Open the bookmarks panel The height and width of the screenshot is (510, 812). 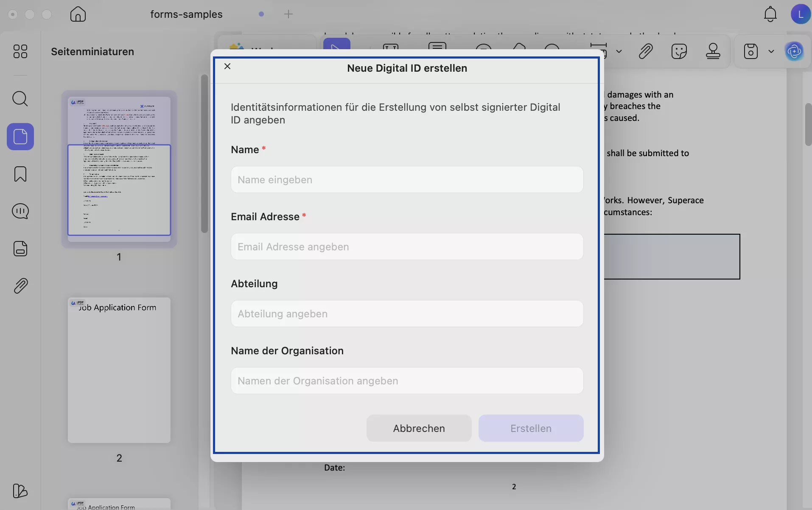click(x=20, y=174)
